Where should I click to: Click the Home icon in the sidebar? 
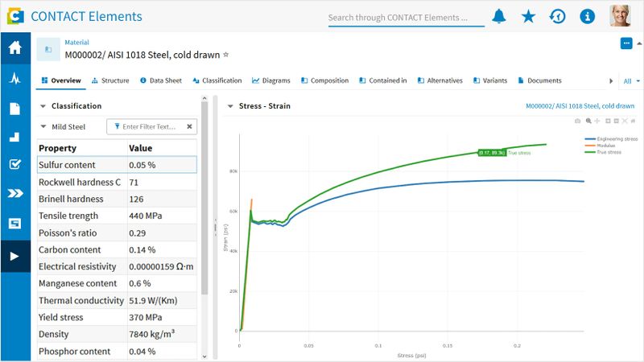(x=14, y=48)
